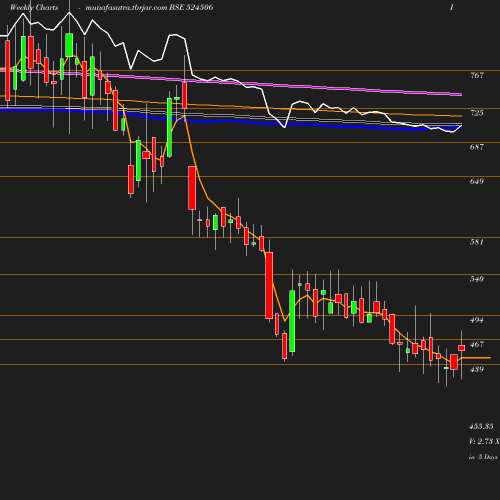Click the 455.35 closing price value
The height and width of the screenshot is (500, 500).
[x=481, y=426]
